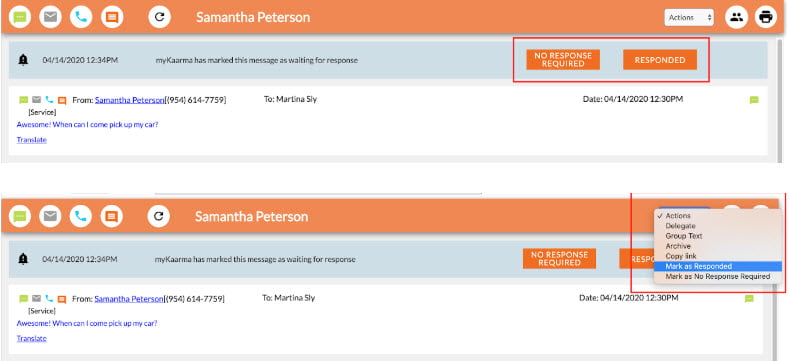The width and height of the screenshot is (789, 361).
Task: Choose Copy link in the Actions menu
Action: (681, 256)
